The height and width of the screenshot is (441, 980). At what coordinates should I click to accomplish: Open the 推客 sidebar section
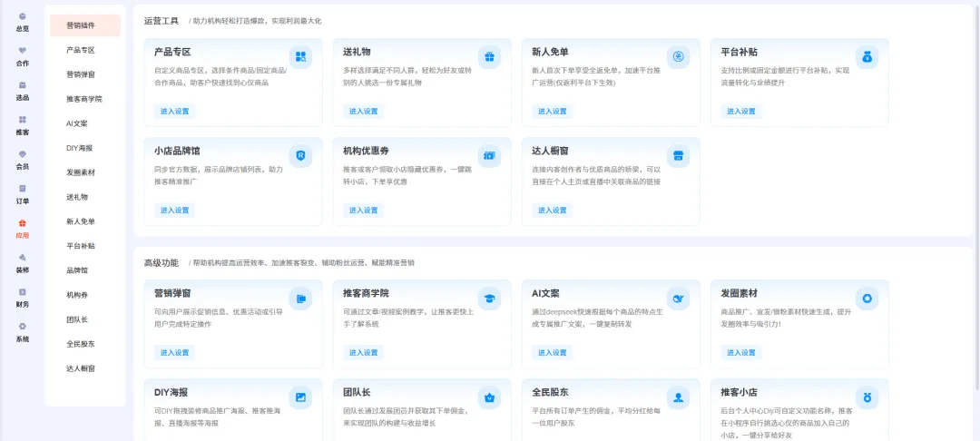coord(23,125)
